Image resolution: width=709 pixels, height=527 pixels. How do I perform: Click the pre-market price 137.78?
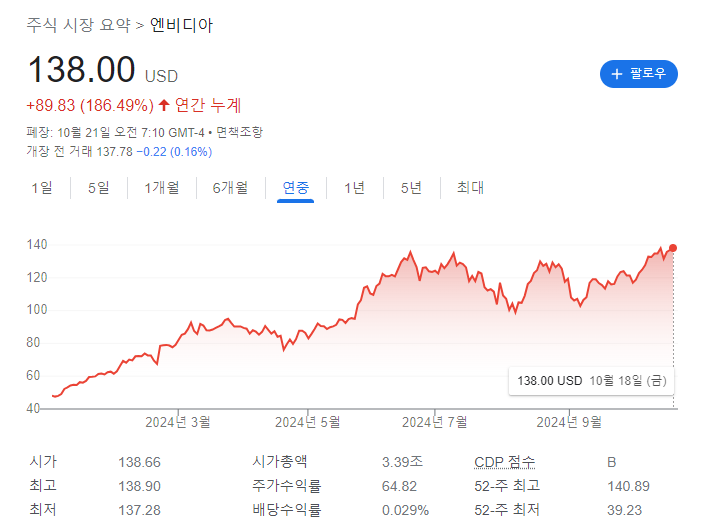114,152
